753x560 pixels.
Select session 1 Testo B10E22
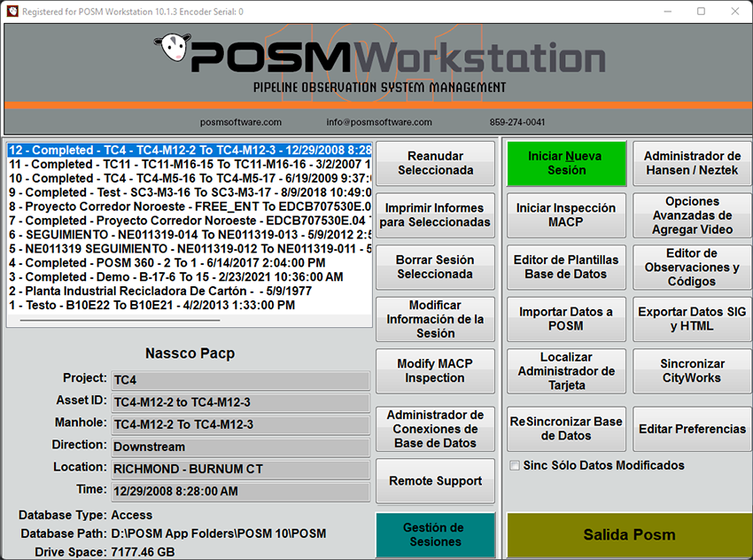pyautogui.click(x=190, y=305)
